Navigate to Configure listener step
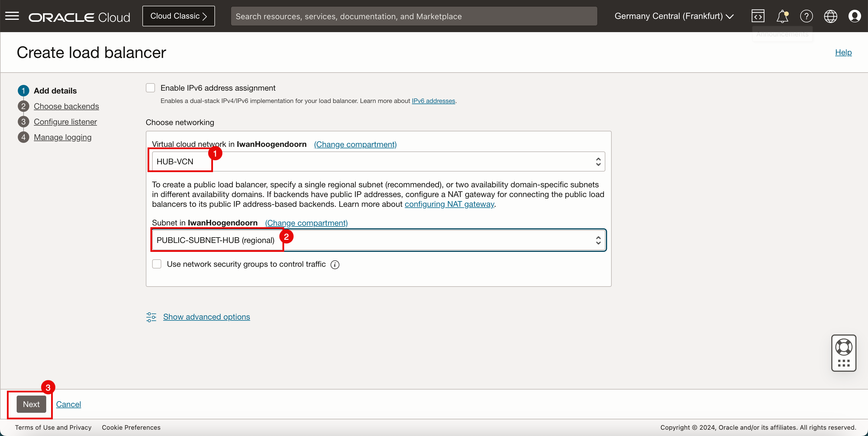The height and width of the screenshot is (436, 868). (65, 122)
